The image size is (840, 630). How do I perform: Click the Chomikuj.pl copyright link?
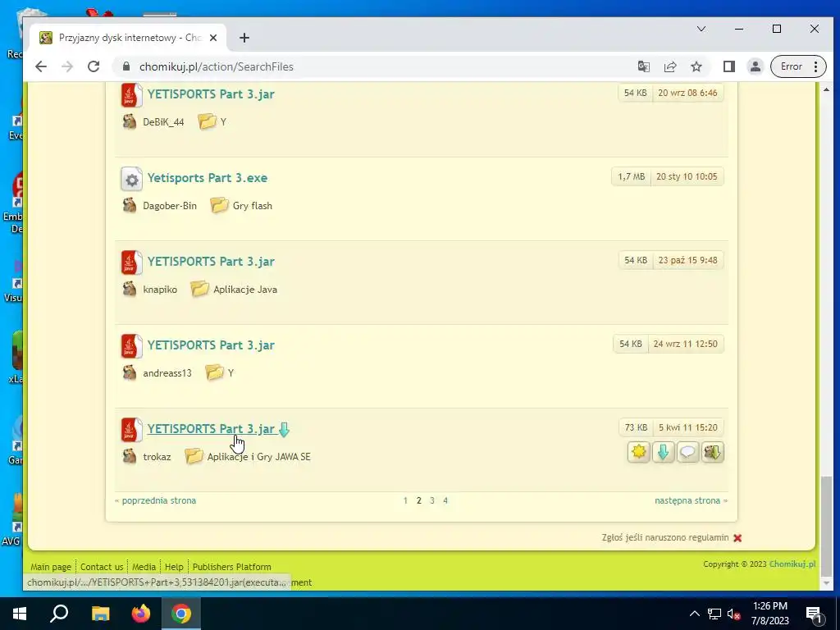792,564
